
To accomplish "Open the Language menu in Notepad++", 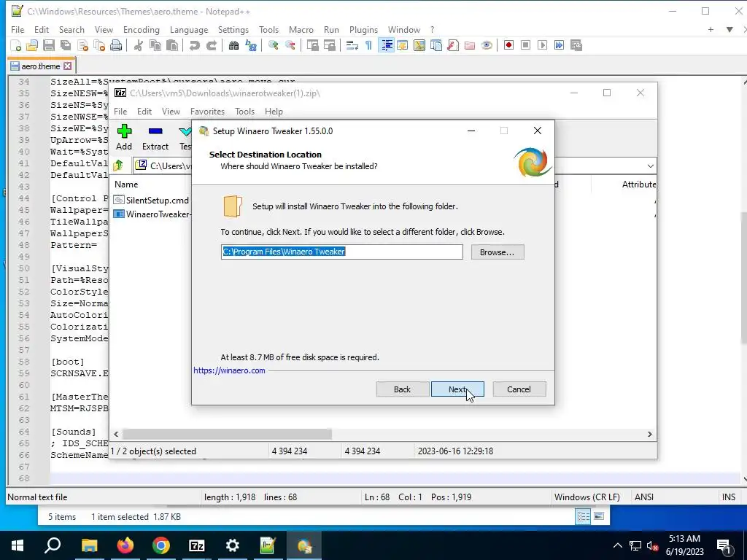I will click(189, 29).
